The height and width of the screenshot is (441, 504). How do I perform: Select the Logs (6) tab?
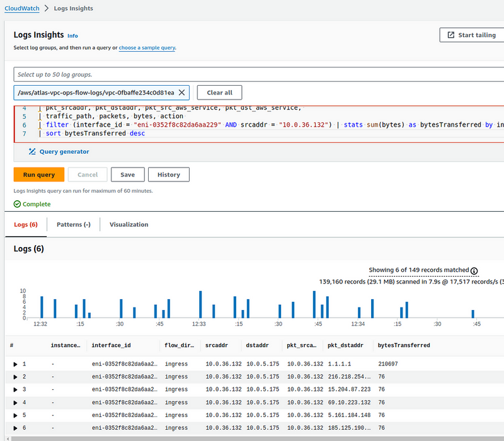point(26,224)
